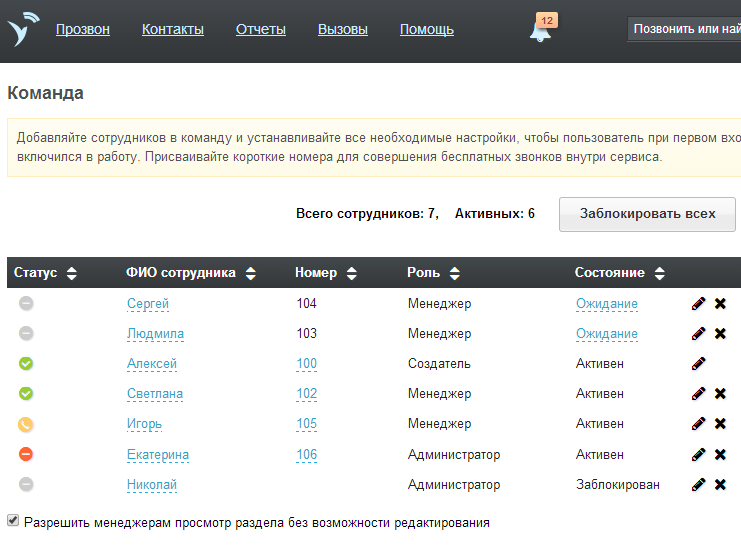Sort employees by Состояние column

pyautogui.click(x=620, y=273)
